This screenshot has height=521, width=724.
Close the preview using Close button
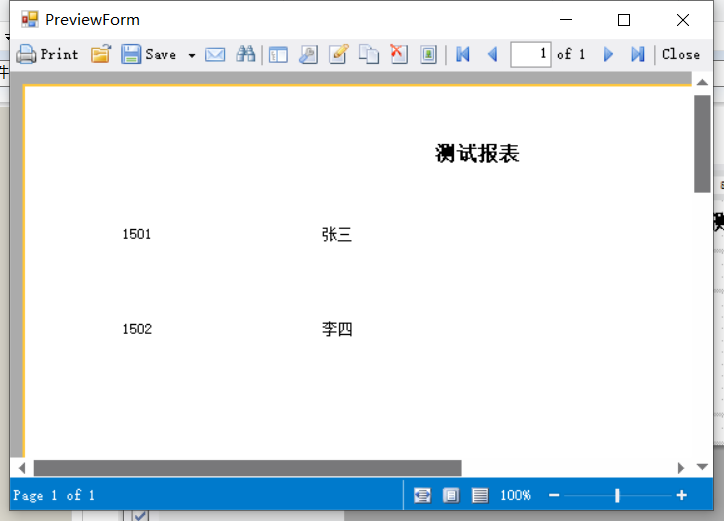[x=681, y=54]
